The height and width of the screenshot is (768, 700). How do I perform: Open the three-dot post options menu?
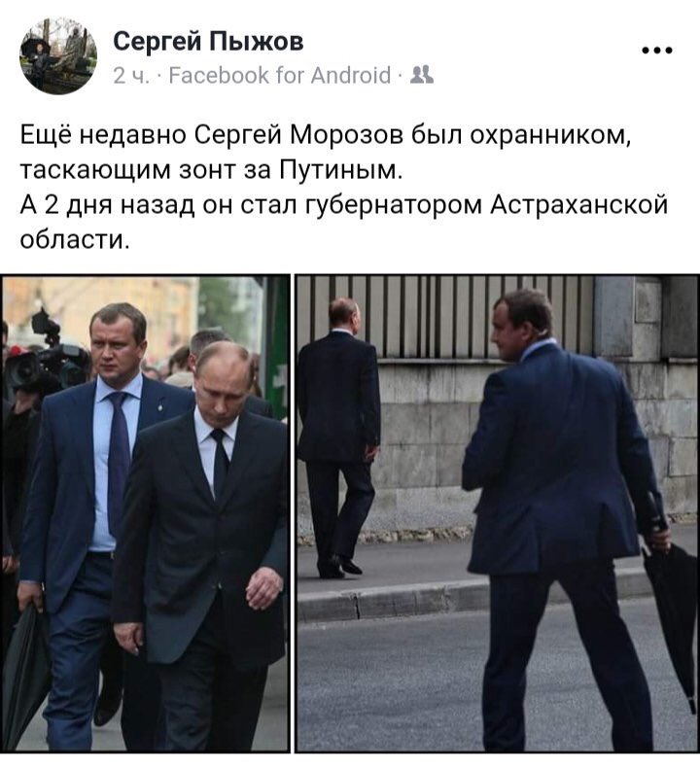(x=657, y=50)
